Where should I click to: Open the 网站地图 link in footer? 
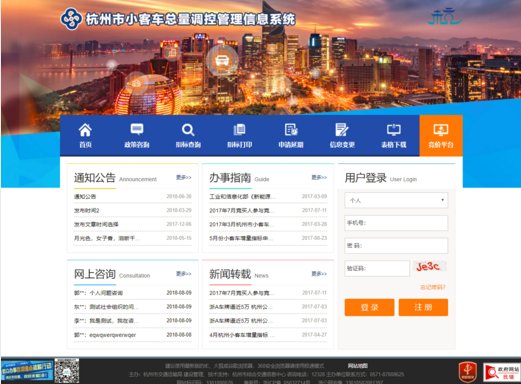click(357, 366)
